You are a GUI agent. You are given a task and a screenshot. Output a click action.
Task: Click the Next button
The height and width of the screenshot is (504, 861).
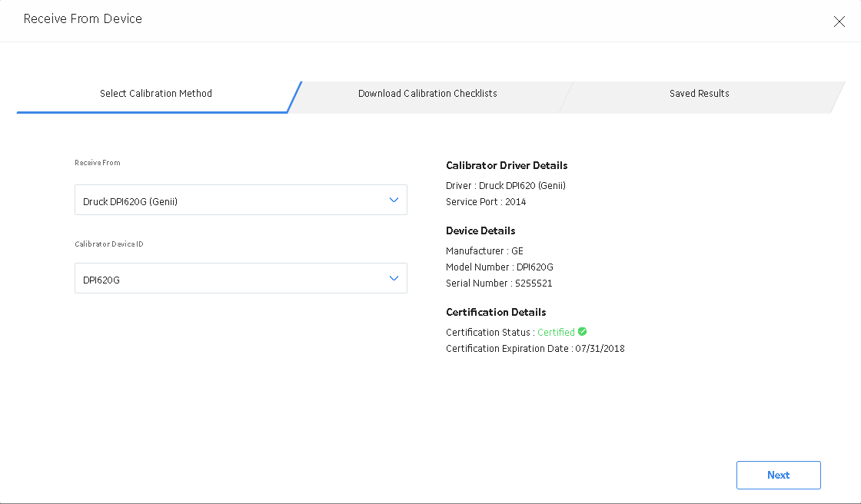779,475
